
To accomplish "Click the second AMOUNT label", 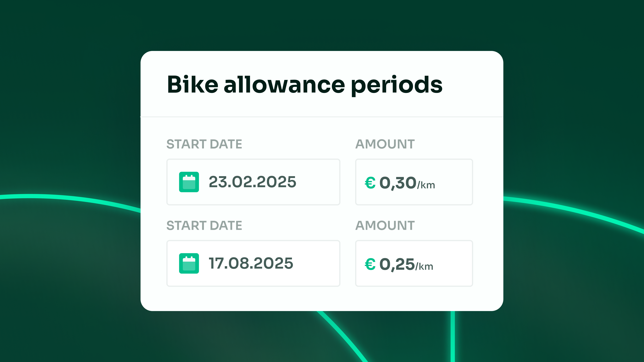I will [x=385, y=226].
